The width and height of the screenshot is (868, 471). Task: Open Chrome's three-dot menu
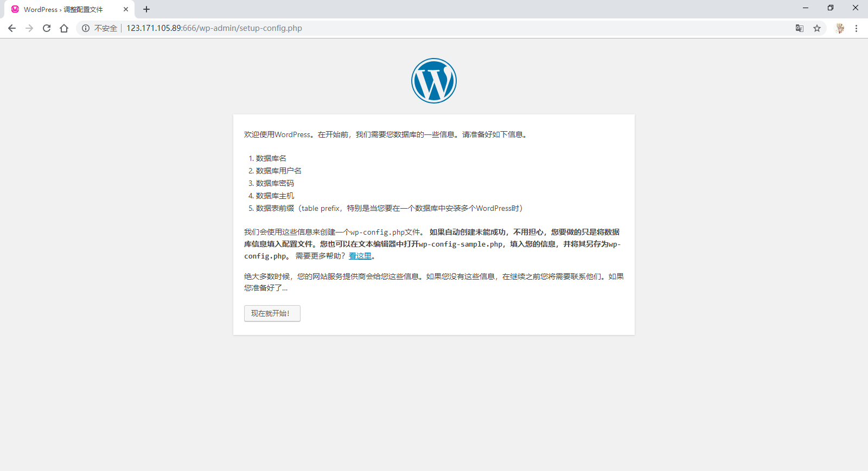point(856,28)
